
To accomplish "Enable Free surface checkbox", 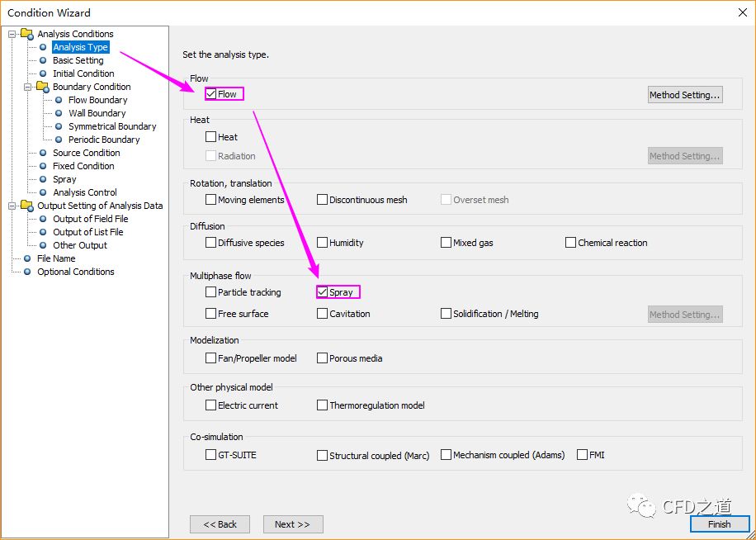I will (210, 314).
